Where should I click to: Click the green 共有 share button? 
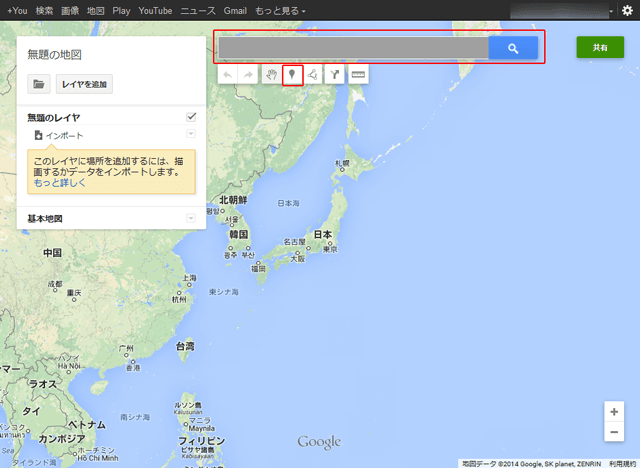point(600,47)
